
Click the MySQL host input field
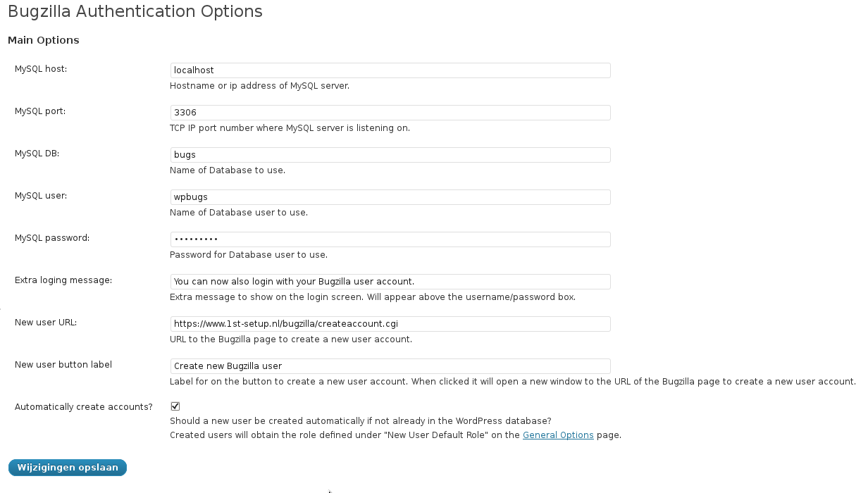pyautogui.click(x=390, y=70)
